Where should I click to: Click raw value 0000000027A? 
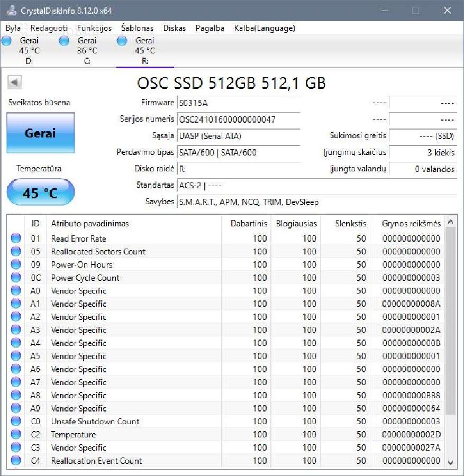coord(411,447)
